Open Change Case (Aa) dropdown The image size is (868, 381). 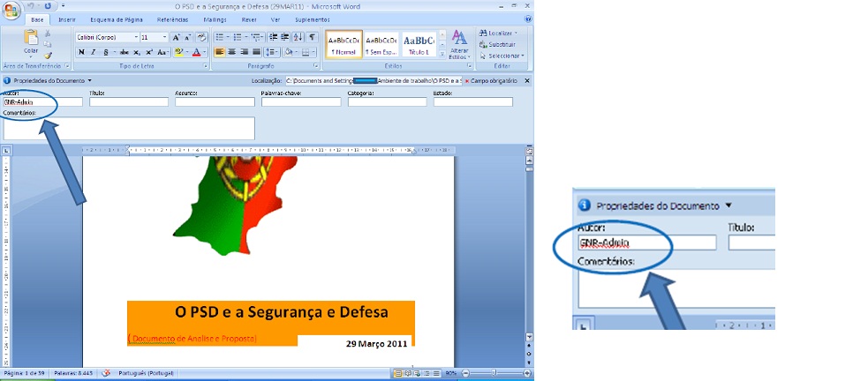pos(162,52)
